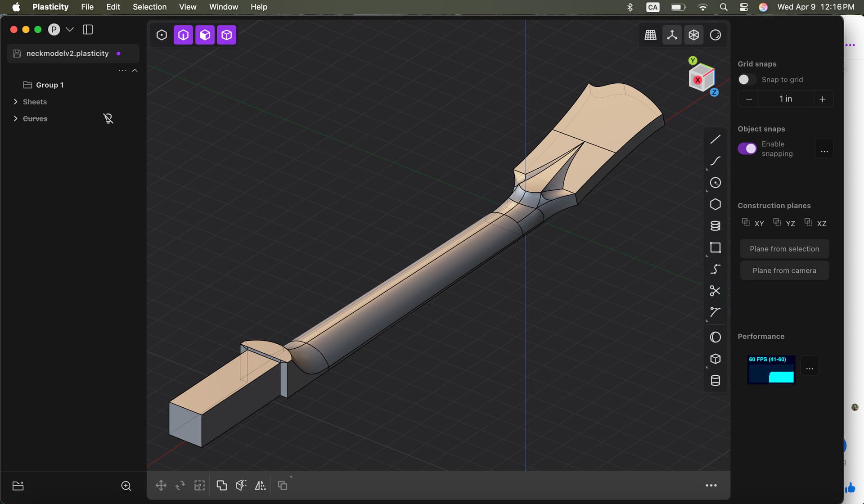Screen dimensions: 864x504
Task: Create a new group folder icon
Action: coord(18,486)
